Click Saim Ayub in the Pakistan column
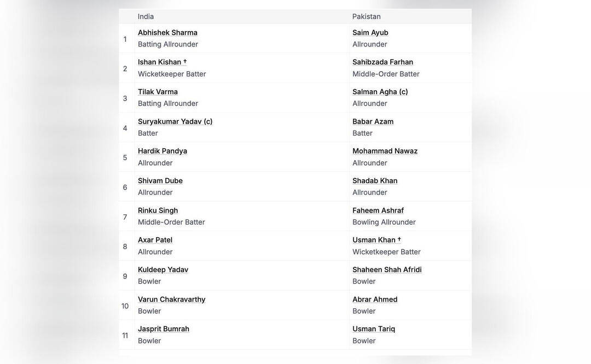This screenshot has height=364, width=591. click(370, 32)
